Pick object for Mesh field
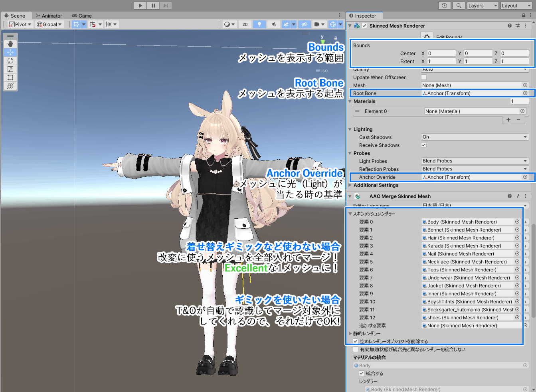The image size is (536, 392). (525, 85)
